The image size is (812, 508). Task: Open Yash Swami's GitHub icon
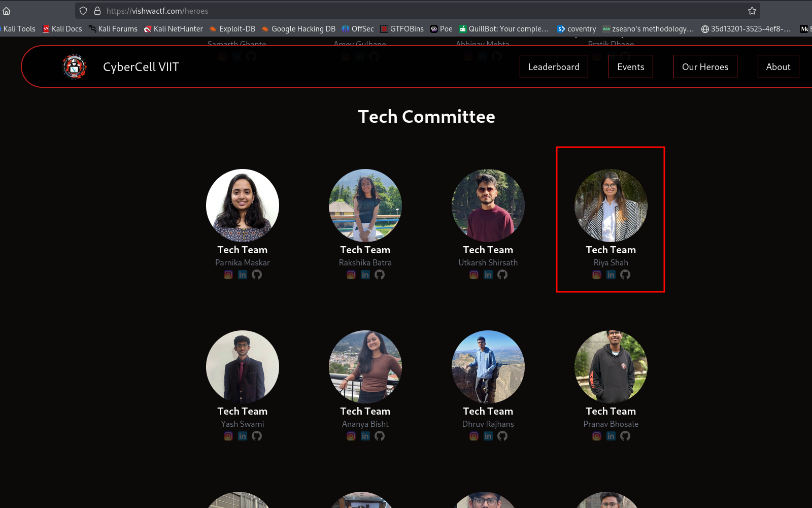pyautogui.click(x=257, y=436)
